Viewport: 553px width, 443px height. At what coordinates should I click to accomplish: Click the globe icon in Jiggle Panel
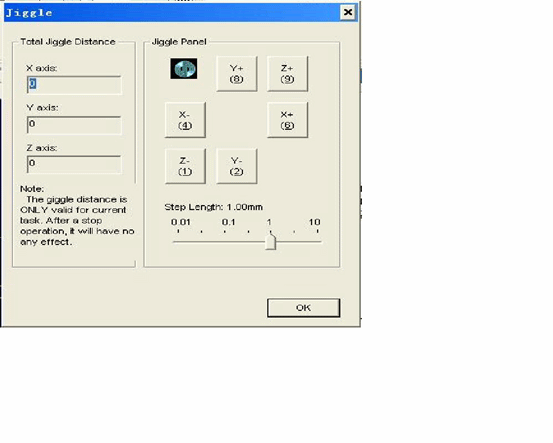point(183,68)
